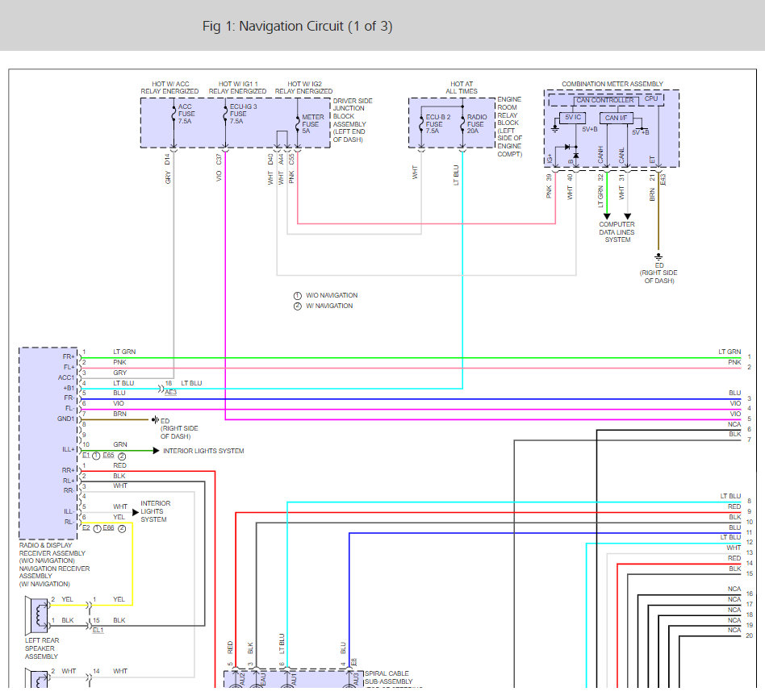Click the Left Rear Speaker symbol

click(38, 615)
